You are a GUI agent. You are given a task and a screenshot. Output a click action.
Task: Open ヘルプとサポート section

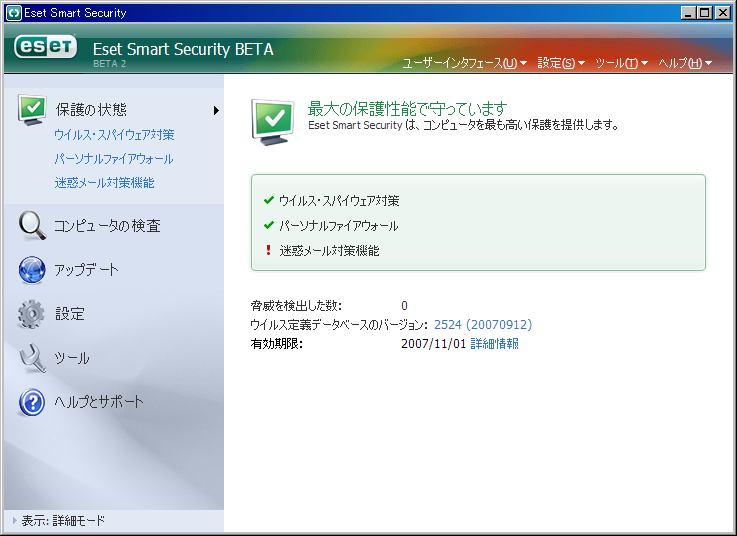coord(99,402)
